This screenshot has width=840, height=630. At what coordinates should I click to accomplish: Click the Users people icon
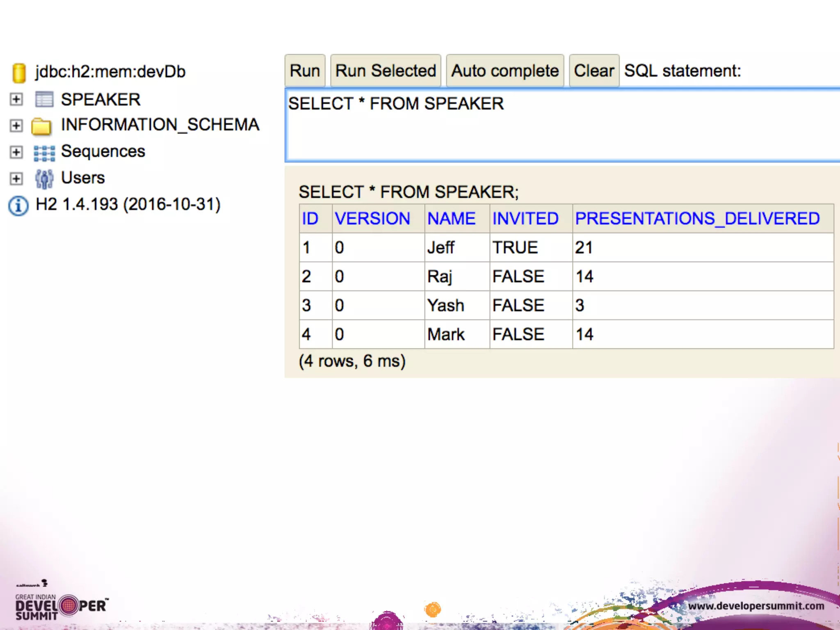click(x=44, y=179)
